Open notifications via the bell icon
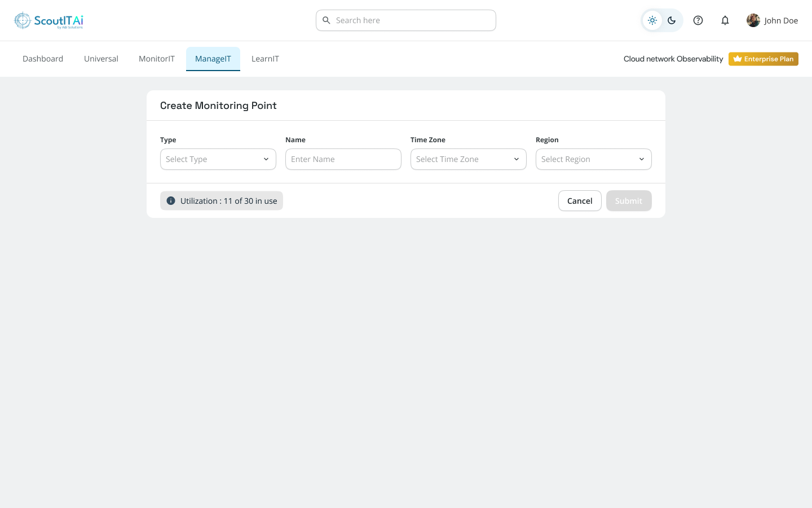The width and height of the screenshot is (812, 508). click(725, 20)
